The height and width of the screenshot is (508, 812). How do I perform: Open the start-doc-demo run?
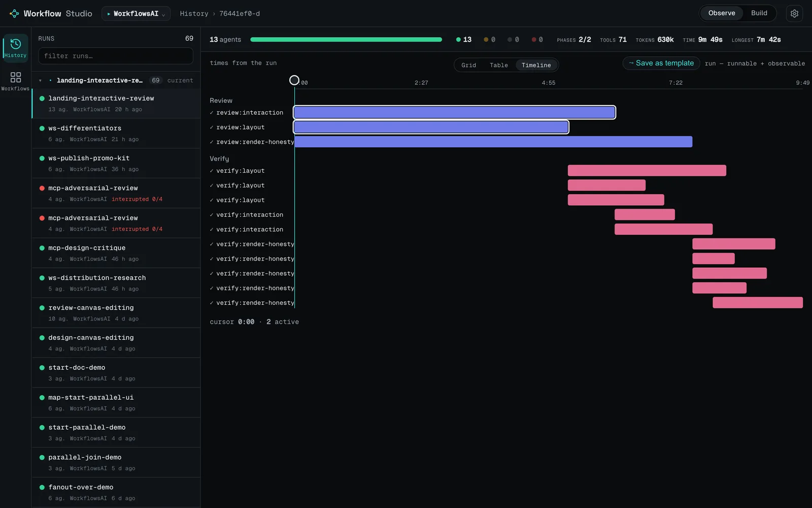tap(116, 373)
